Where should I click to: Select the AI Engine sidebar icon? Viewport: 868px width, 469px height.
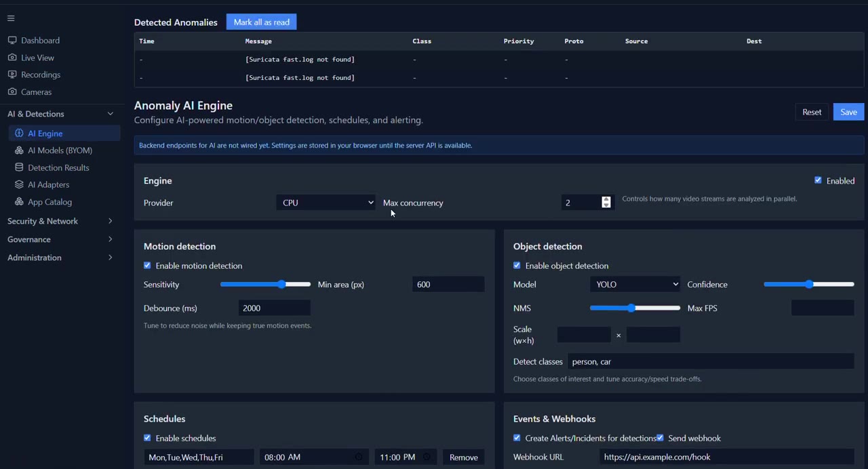point(19,134)
